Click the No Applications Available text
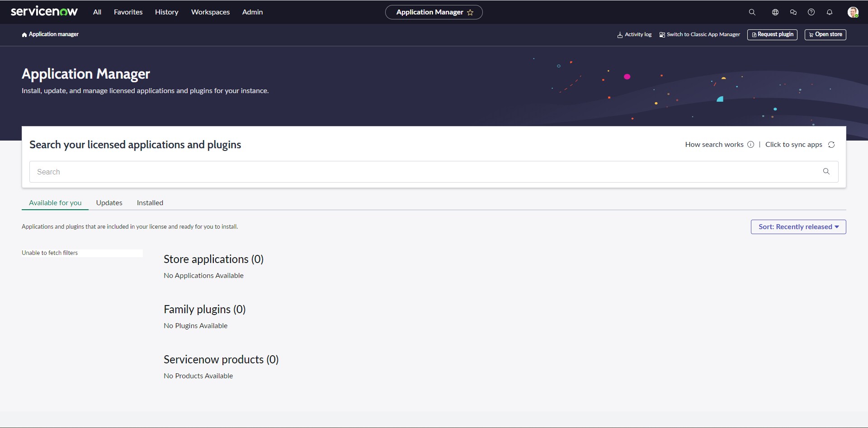The image size is (868, 428). pos(203,276)
